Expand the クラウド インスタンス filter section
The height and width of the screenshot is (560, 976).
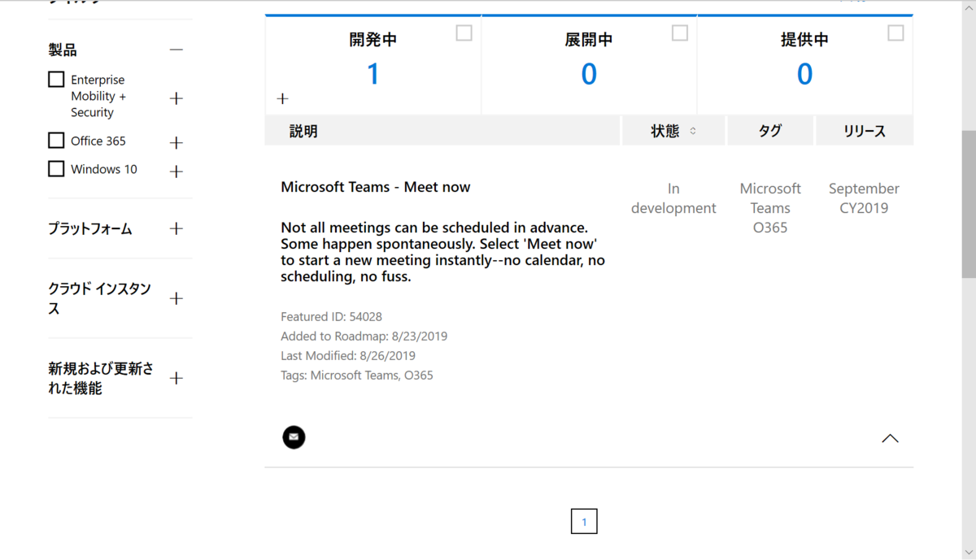[176, 298]
